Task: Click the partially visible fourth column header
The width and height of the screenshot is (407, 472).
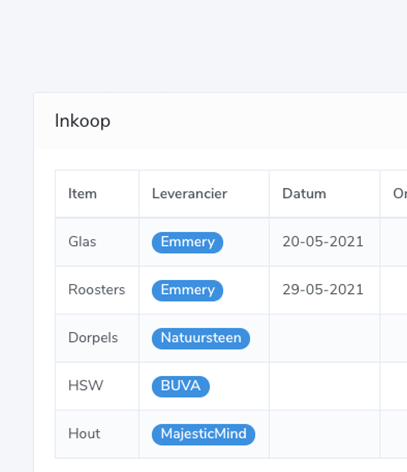Action: [394, 194]
